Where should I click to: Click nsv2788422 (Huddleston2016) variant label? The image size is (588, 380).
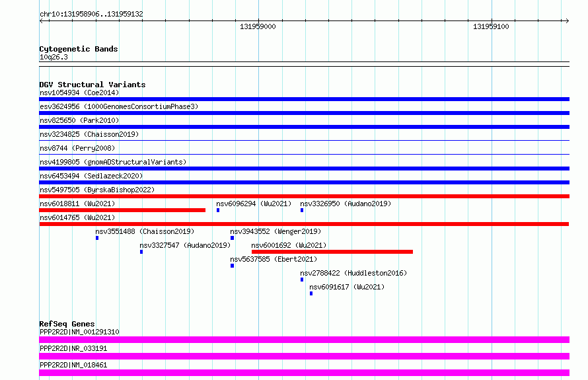(353, 273)
